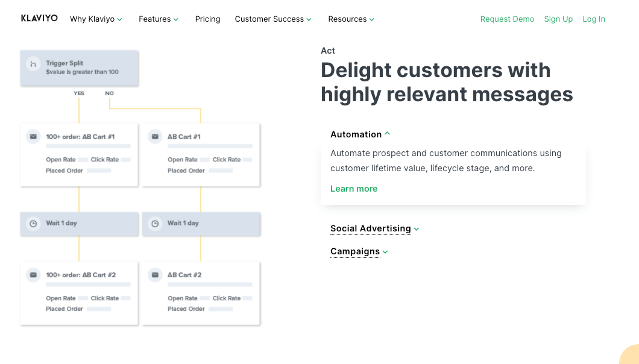639x364 pixels.
Task: Open the Why Klaviyo menu
Action: [x=96, y=19]
